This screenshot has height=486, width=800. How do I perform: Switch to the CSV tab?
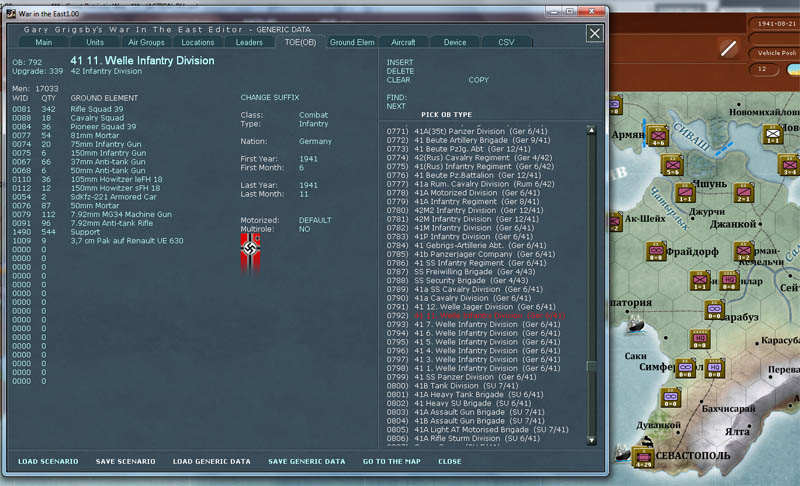(x=506, y=42)
